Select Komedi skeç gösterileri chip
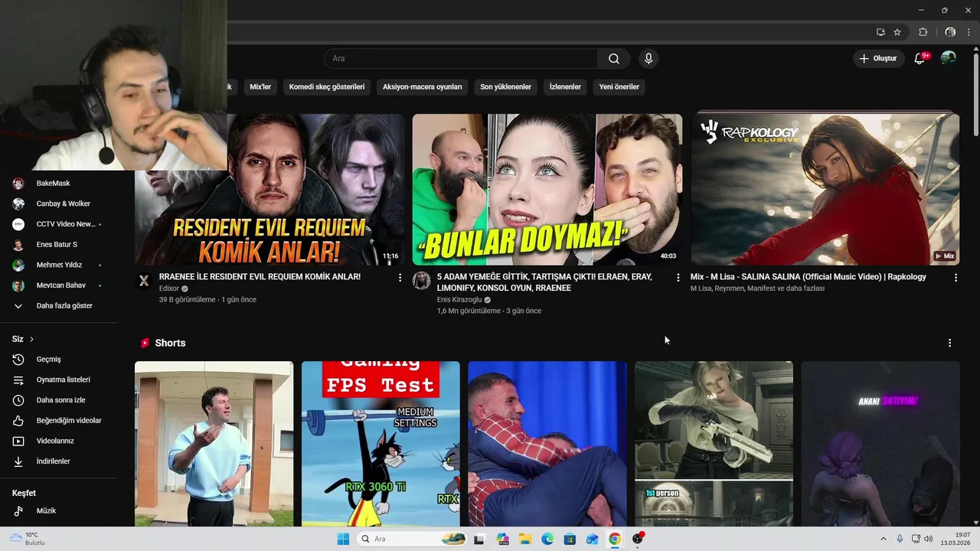980x551 pixels. 327,87
